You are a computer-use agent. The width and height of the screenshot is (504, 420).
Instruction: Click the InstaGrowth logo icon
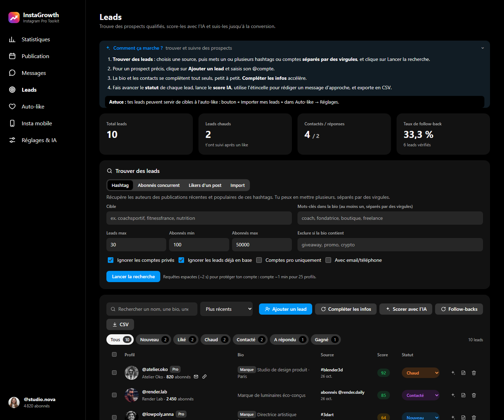click(x=14, y=17)
